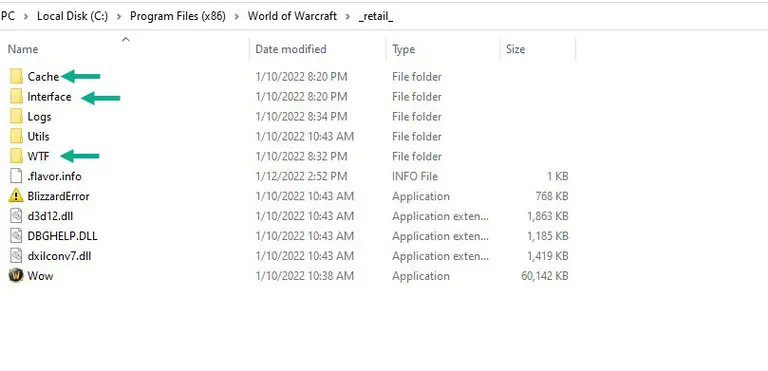Go to World of Warcraft in breadcrumb
The width and height of the screenshot is (768, 371).
tap(292, 16)
